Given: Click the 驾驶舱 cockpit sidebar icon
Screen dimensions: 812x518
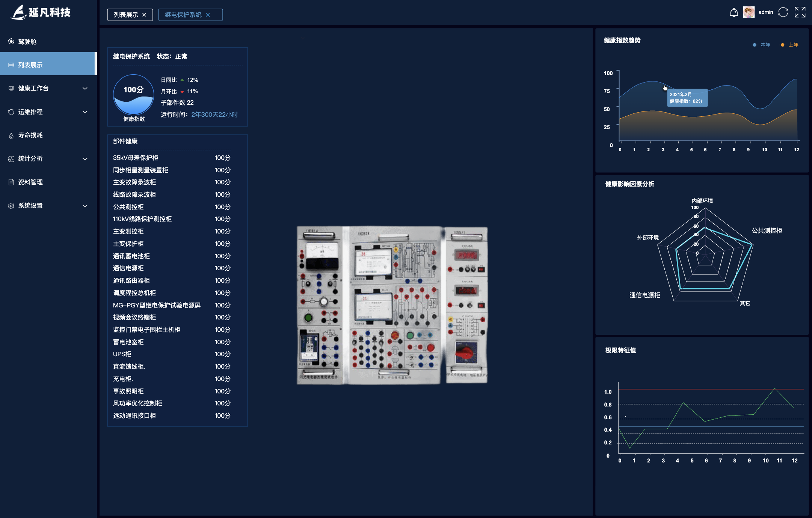Looking at the screenshot, I should pyautogui.click(x=11, y=42).
